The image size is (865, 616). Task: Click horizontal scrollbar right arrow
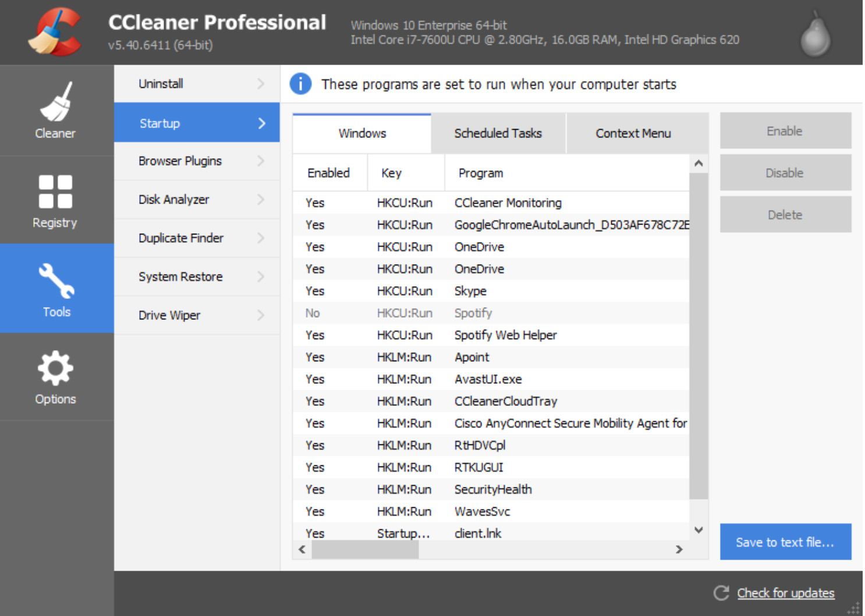pos(679,549)
